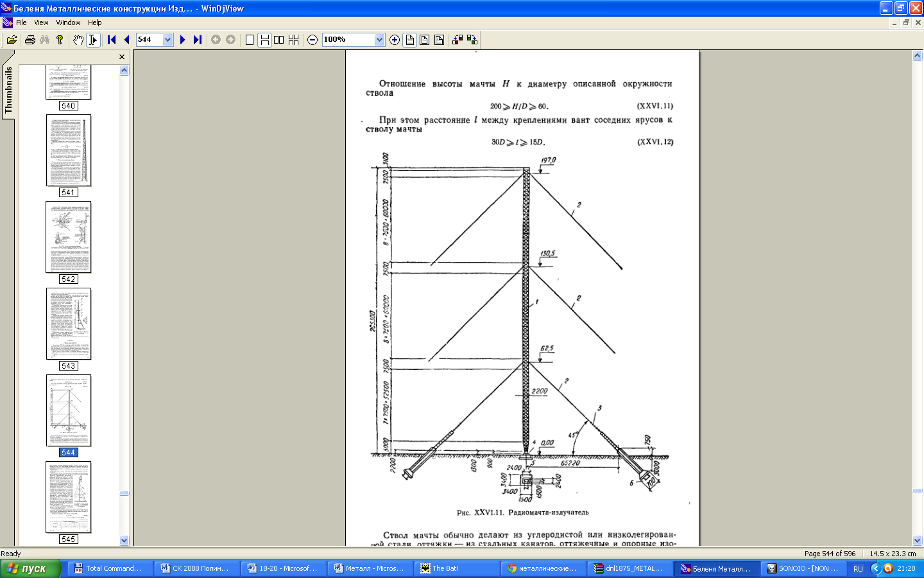Switch to dnl1875_METAL taskbar button
Image resolution: width=924 pixels, height=578 pixels.
click(x=631, y=568)
